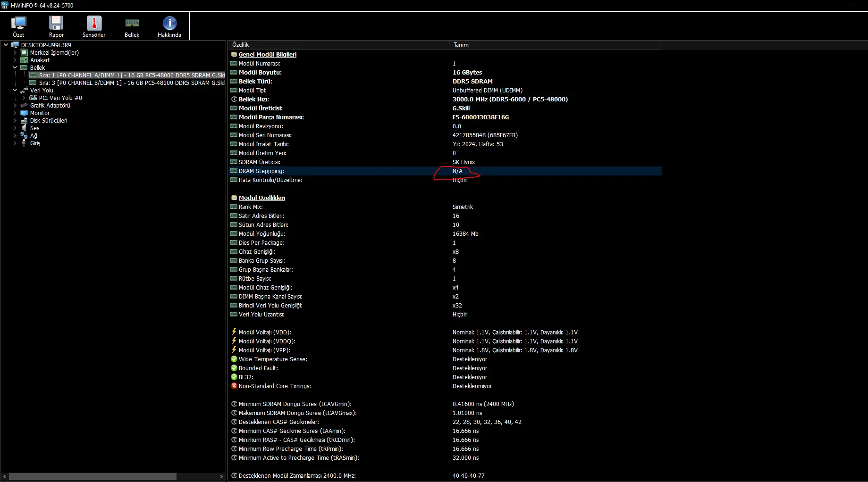Select the Modül Seri Numarası row label

[x=265, y=135]
